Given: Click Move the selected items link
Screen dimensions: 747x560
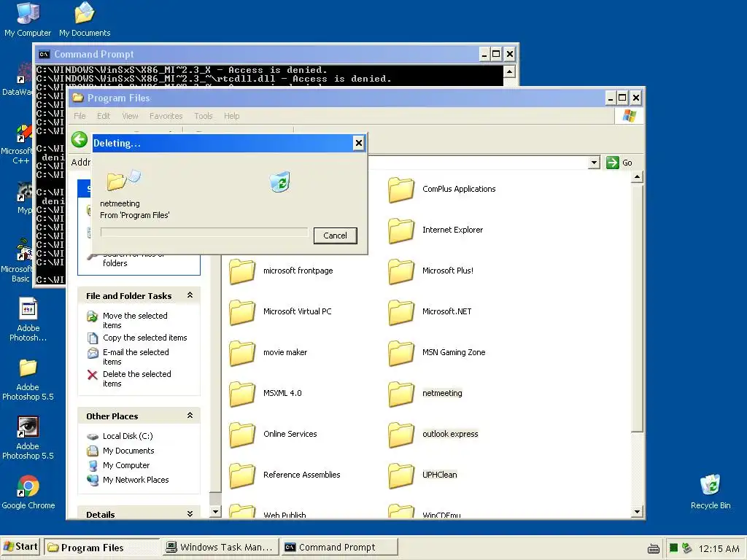Looking at the screenshot, I should 135,321.
